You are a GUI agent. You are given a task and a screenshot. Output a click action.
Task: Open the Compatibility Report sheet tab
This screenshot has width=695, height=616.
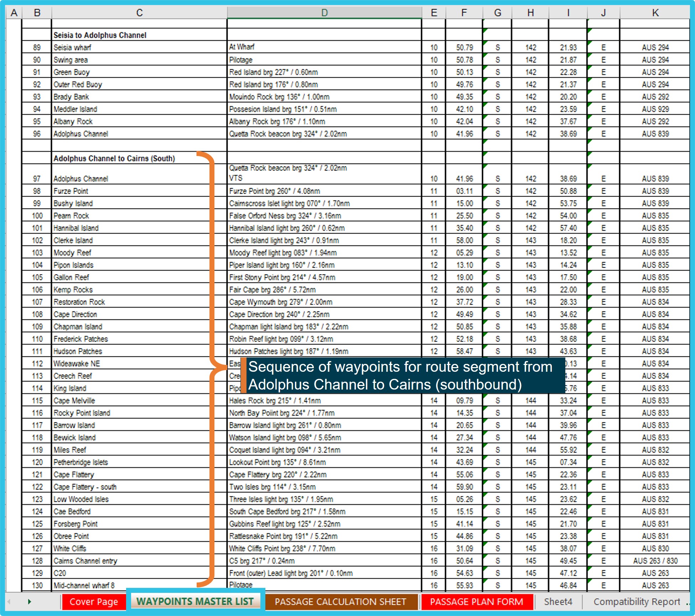[637, 602]
